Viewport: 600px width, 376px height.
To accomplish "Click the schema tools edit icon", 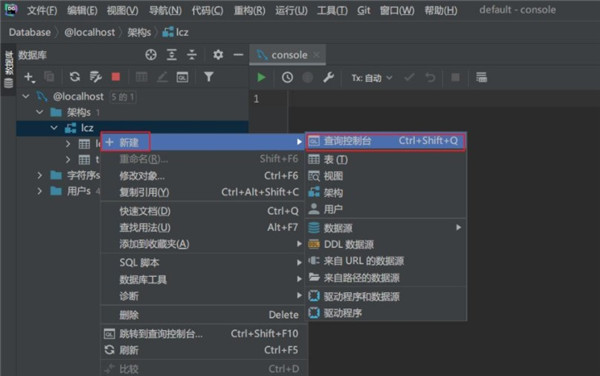I will click(x=95, y=77).
